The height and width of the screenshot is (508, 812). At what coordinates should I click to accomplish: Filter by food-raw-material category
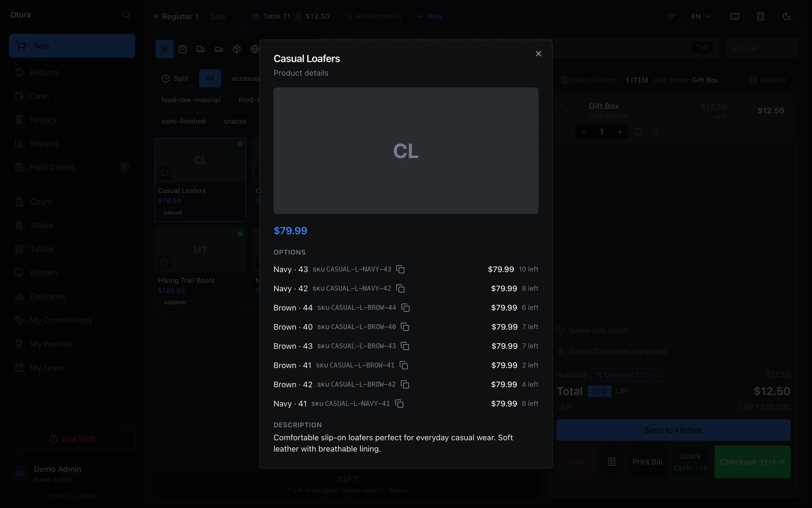click(x=191, y=100)
